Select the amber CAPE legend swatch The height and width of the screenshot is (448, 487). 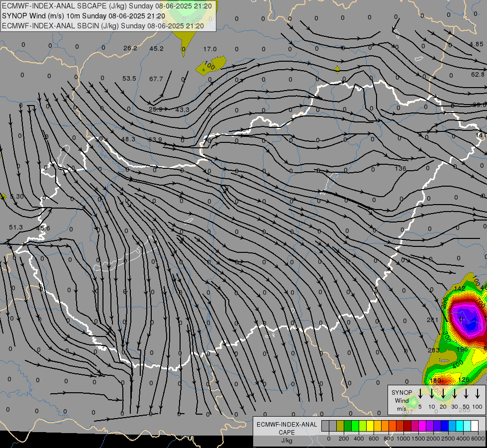point(378,426)
